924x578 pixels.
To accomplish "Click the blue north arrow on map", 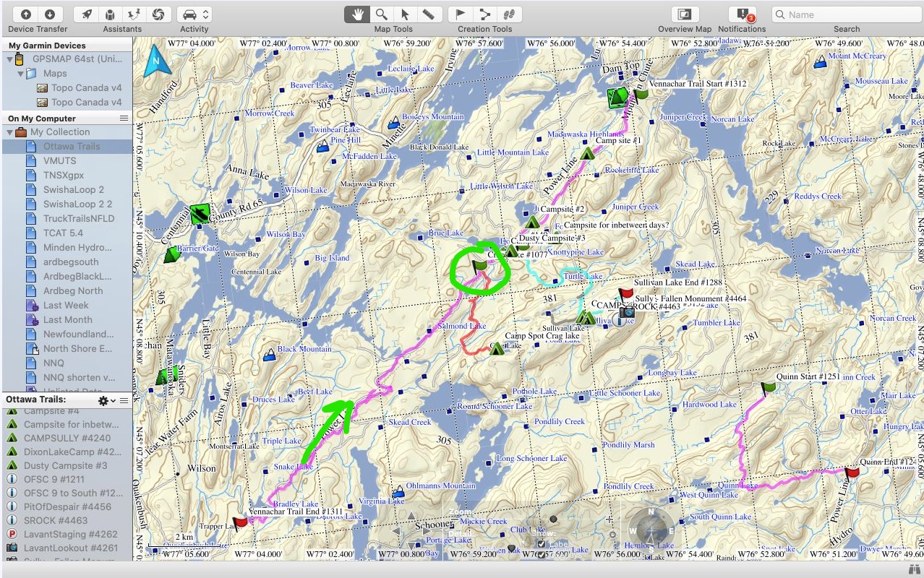I will coord(156,61).
